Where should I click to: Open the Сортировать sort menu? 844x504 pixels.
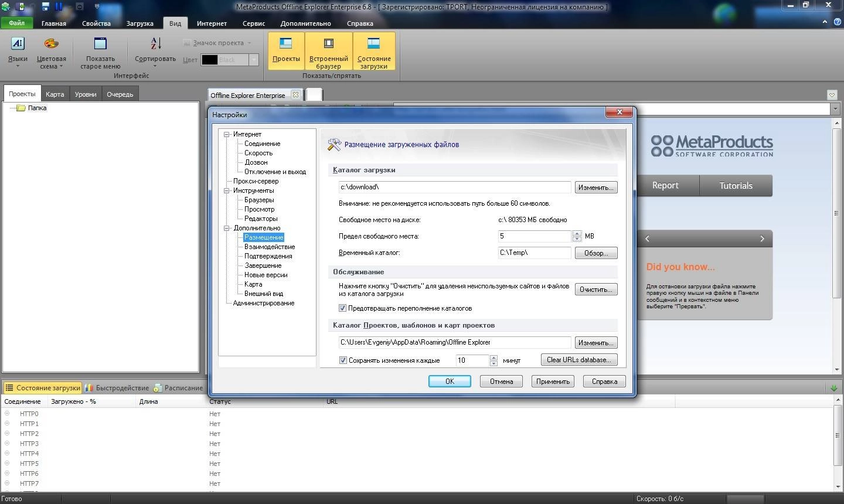155,52
